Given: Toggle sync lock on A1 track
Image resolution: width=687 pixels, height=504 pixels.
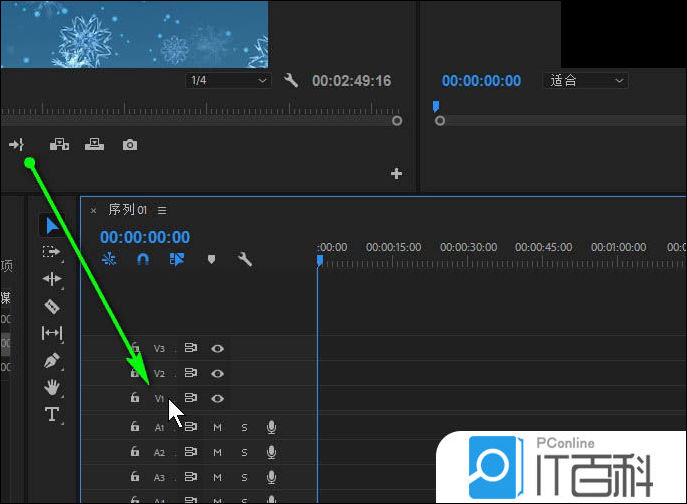Looking at the screenshot, I should pyautogui.click(x=191, y=427).
